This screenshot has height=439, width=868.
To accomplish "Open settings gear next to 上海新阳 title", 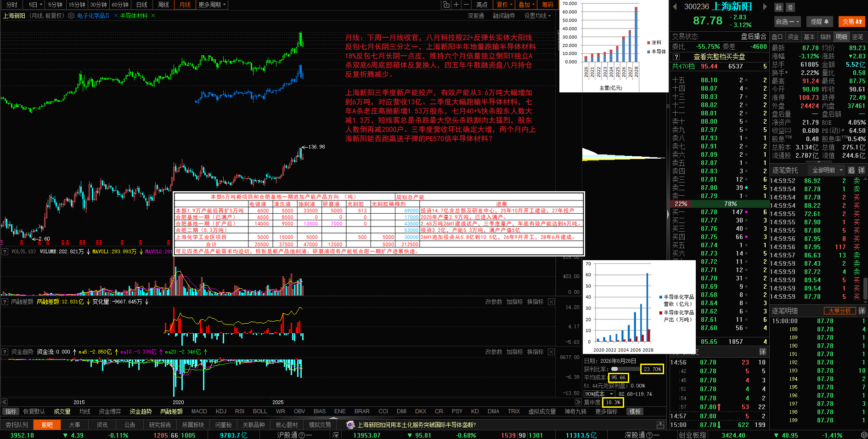I will pyautogui.click(x=71, y=16).
